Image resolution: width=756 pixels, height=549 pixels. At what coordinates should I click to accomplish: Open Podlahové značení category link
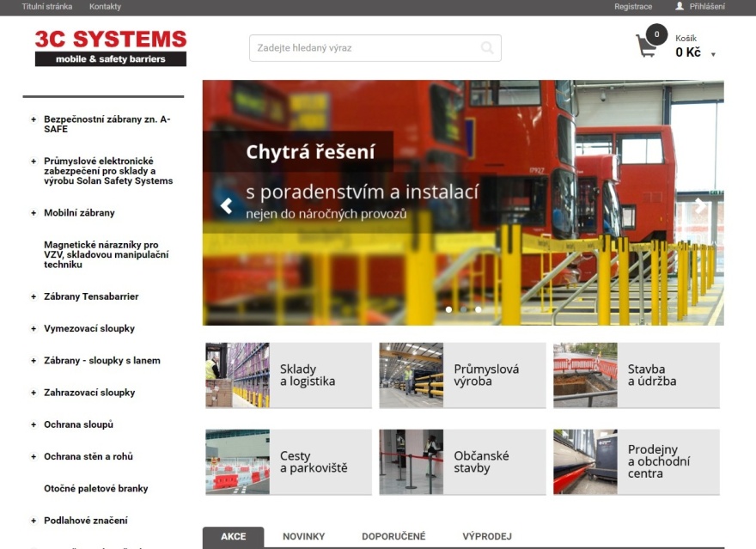click(86, 521)
